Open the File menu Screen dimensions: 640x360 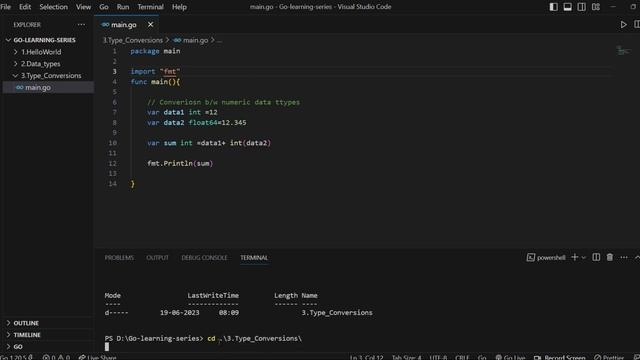pos(6,7)
